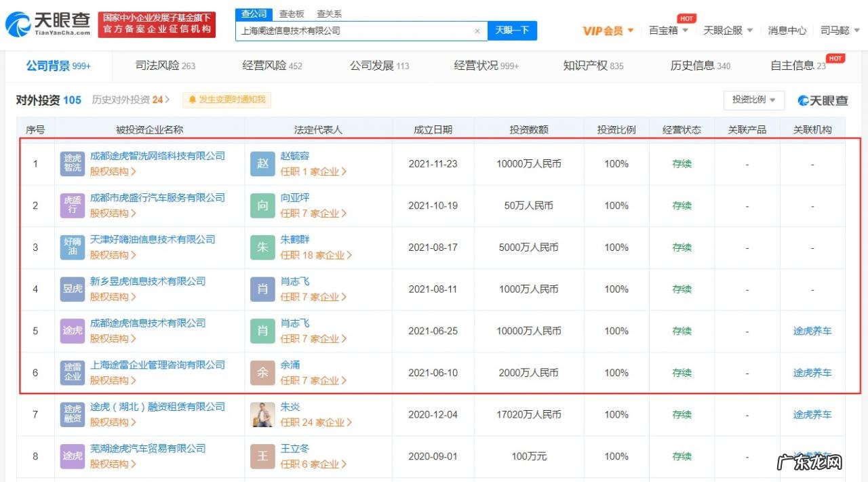Click the 途雷企业 avatar icon

pos(72,372)
